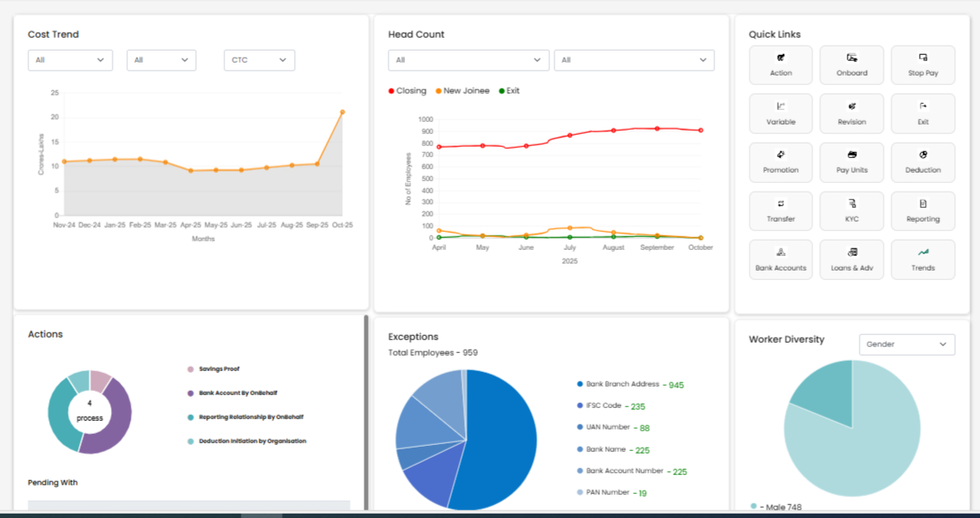
Task: Select the Variable quick link
Action: [x=781, y=113]
